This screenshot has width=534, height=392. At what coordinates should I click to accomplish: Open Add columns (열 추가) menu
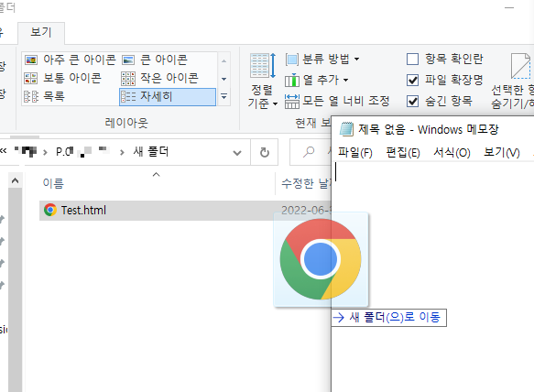316,80
